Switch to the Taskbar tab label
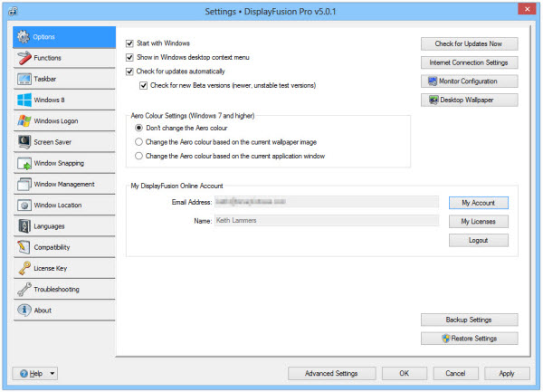This screenshot has height=392, width=543. click(45, 79)
